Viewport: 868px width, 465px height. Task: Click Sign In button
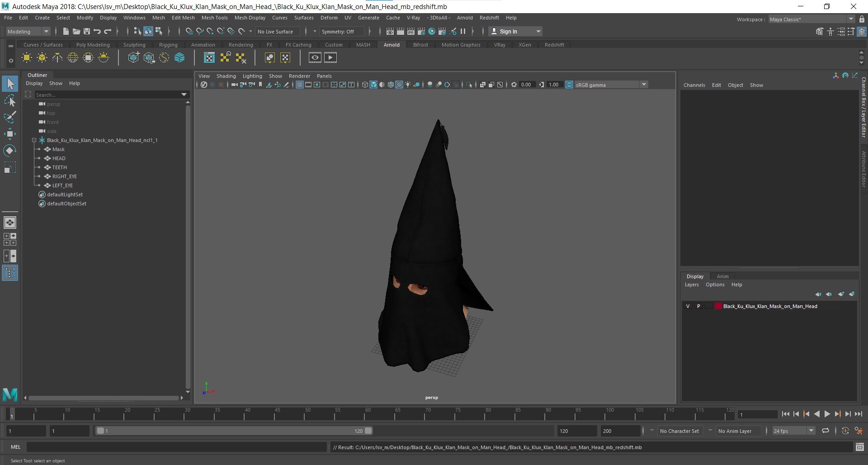point(515,31)
